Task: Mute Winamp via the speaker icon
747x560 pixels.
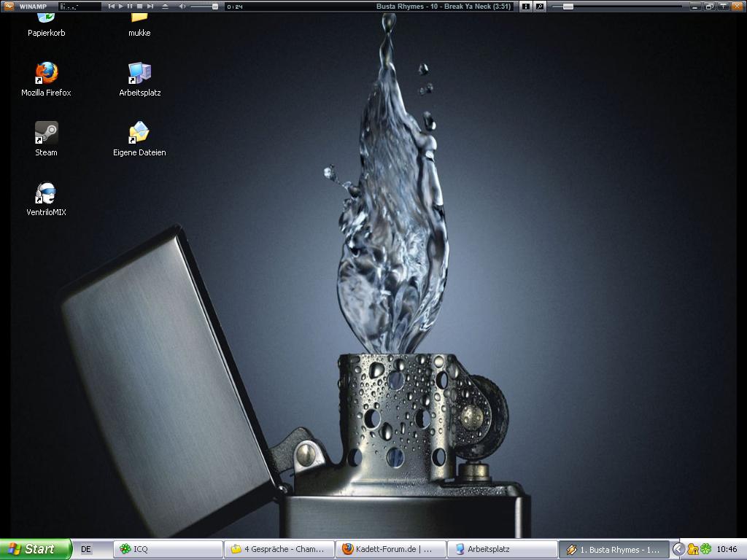Action: pyautogui.click(x=182, y=7)
